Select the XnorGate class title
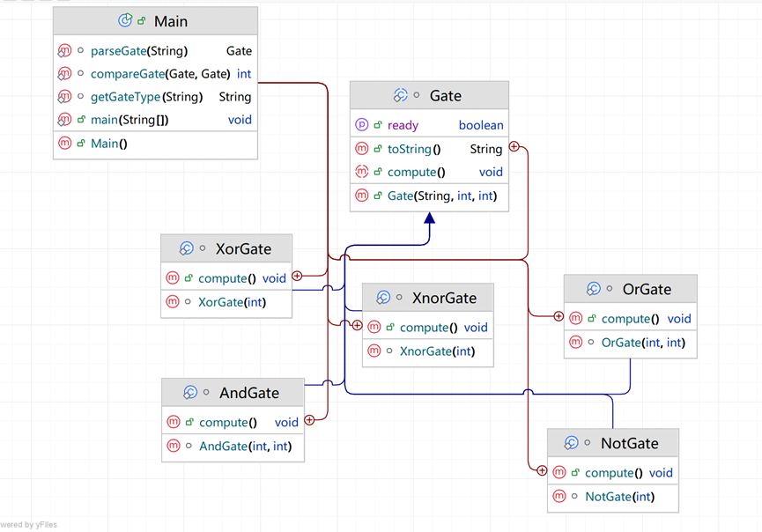The width and height of the screenshot is (762, 532). tap(444, 299)
